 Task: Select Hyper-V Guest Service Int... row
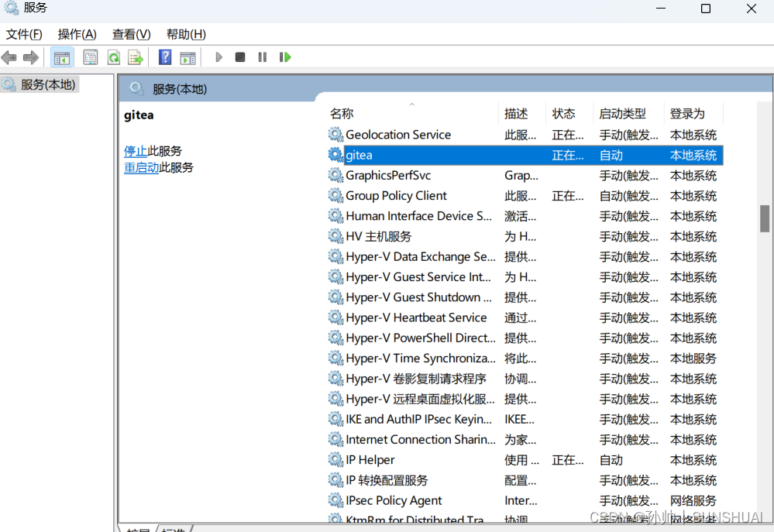525,277
